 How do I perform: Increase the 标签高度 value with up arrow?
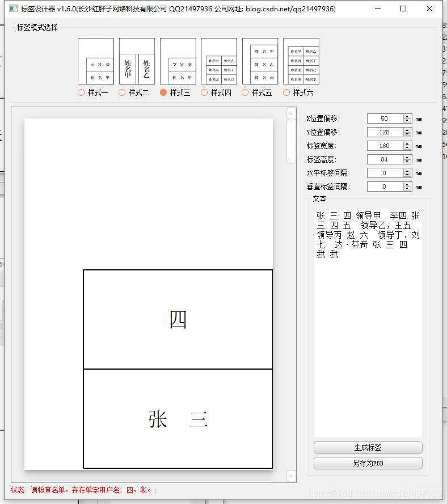407,157
